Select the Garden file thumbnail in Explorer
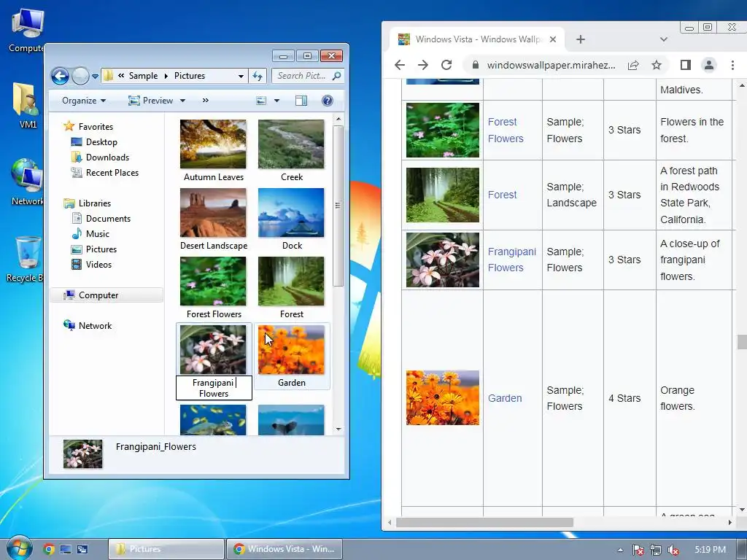 (291, 349)
